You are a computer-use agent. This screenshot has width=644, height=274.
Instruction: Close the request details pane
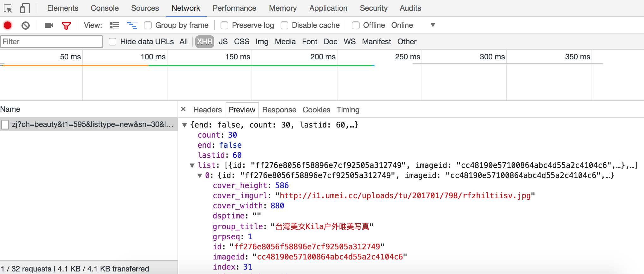tap(183, 109)
